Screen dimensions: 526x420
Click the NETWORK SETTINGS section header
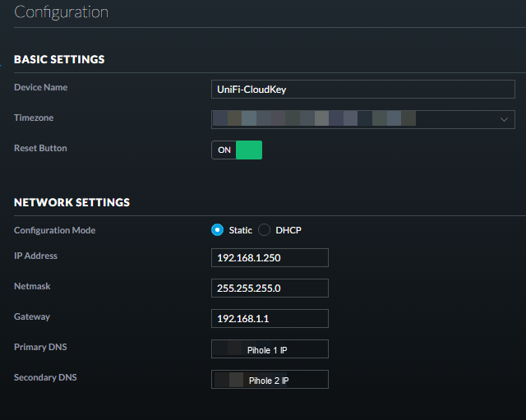(72, 202)
